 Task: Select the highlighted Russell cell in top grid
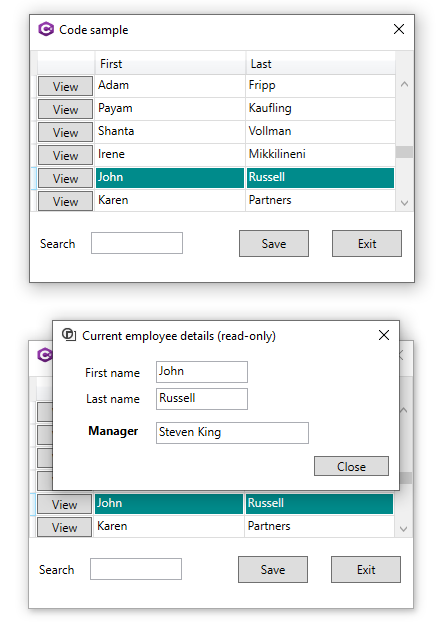320,178
